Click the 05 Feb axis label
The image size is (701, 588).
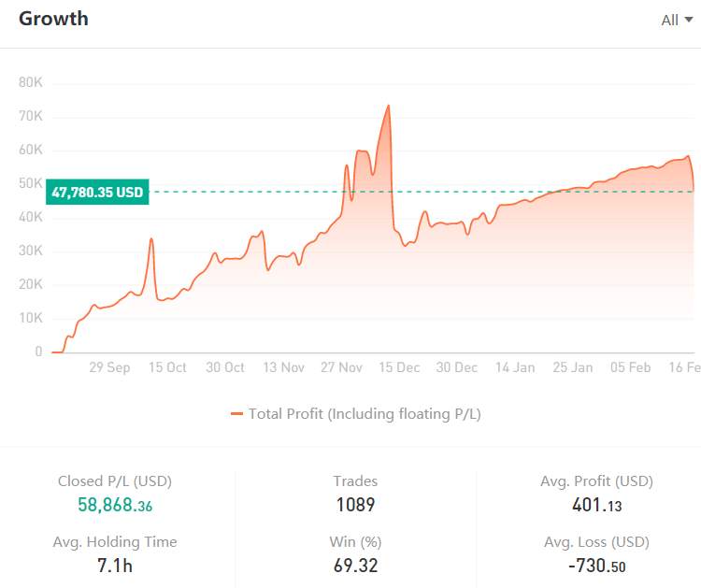(x=630, y=367)
